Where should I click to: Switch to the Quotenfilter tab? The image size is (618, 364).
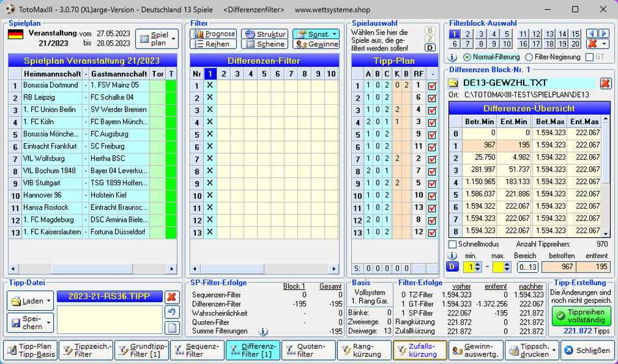[309, 350]
